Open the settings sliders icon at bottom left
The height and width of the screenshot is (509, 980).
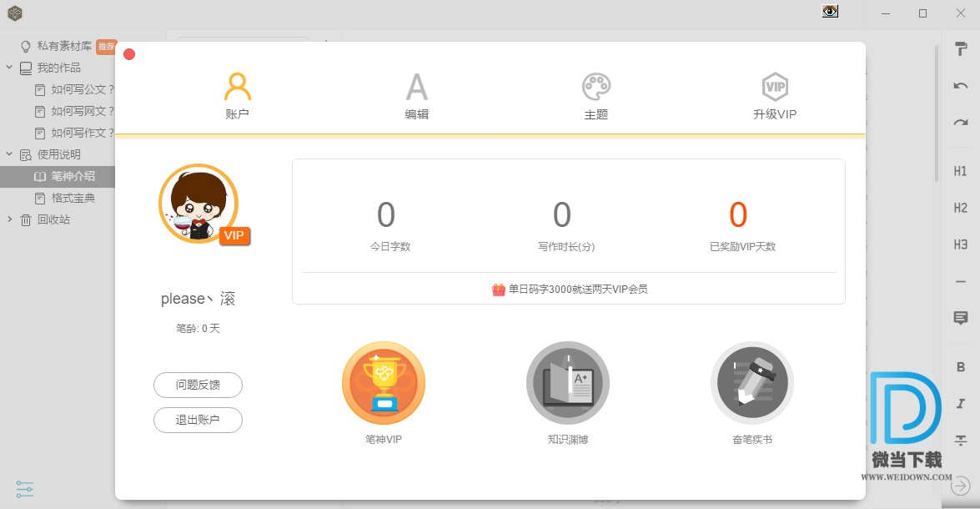tap(25, 490)
